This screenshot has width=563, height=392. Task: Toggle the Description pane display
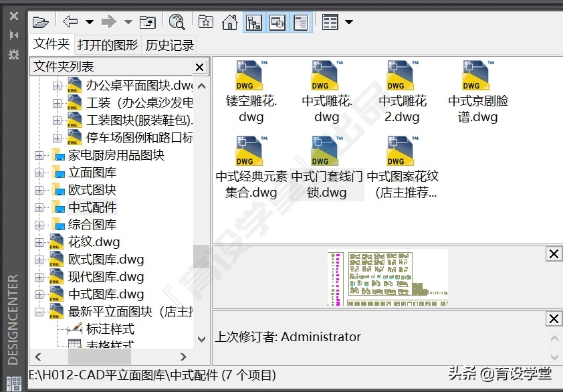300,21
